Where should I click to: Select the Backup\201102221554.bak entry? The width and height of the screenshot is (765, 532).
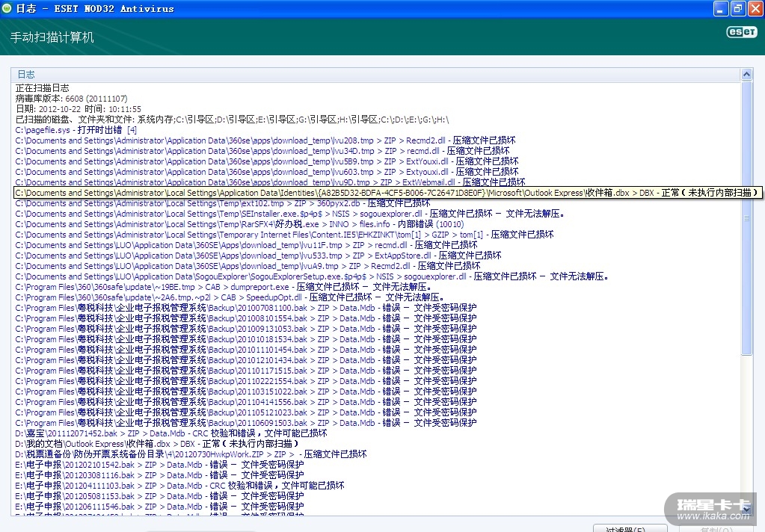tap(245, 381)
